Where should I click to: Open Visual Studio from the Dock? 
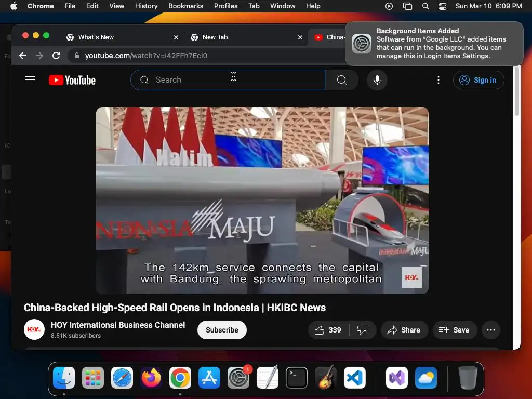[x=396, y=378]
